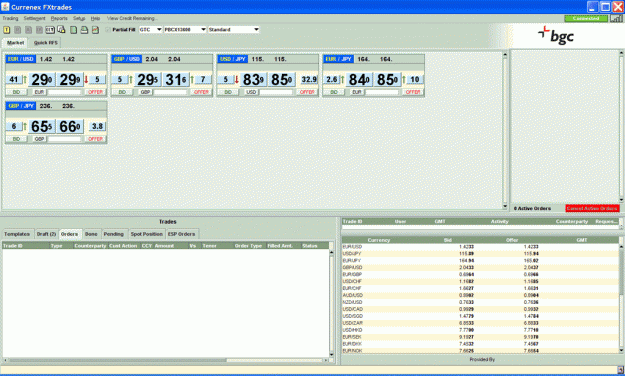
Task: Open the Reports menu
Action: click(x=59, y=18)
